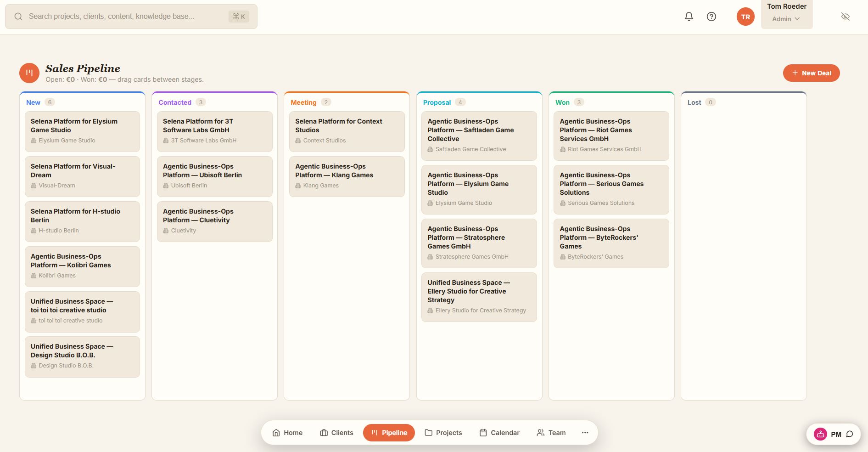This screenshot has width=868, height=452.
Task: Open the Klang Games deal card
Action: coord(347,176)
